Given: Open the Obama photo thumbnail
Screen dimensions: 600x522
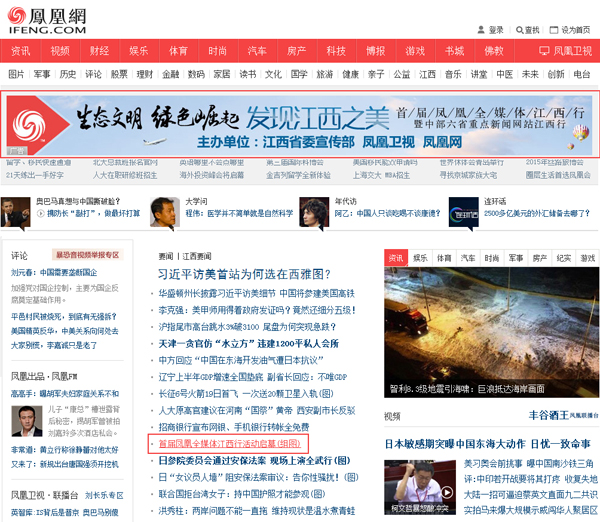Looking at the screenshot, I should 15,212.
